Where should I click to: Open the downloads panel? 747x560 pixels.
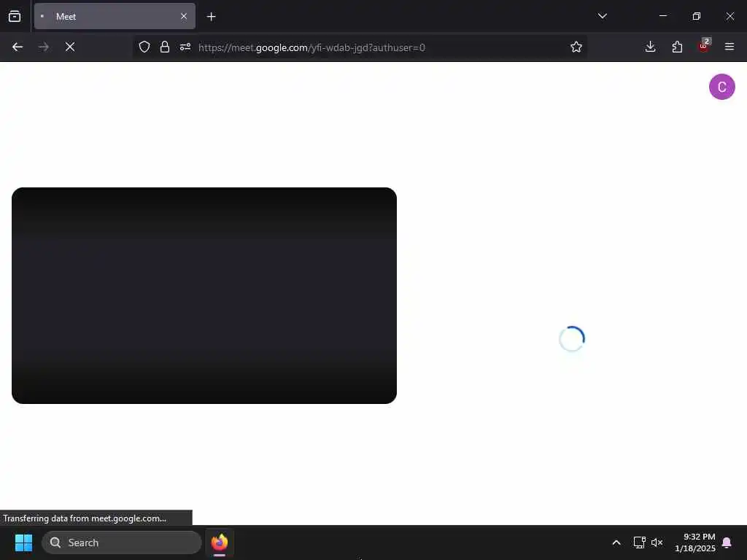point(650,47)
